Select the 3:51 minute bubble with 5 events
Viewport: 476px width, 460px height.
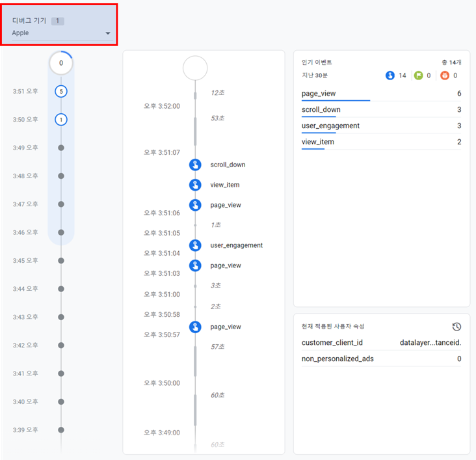61,91
